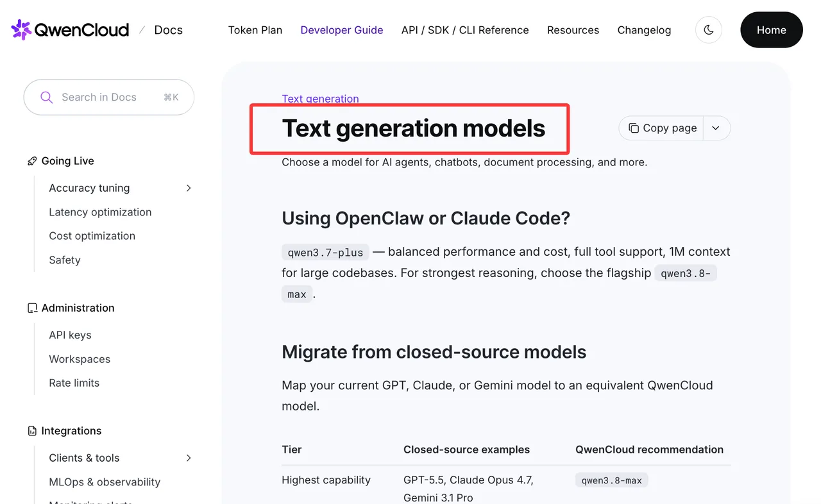Click the Integrations section icon
This screenshot has height=504, width=821.
coord(32,432)
